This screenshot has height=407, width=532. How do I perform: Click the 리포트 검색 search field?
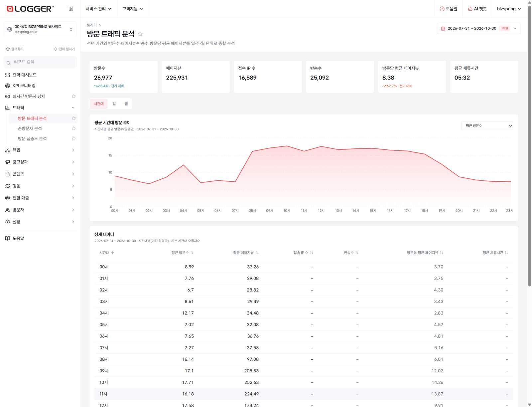(40, 62)
